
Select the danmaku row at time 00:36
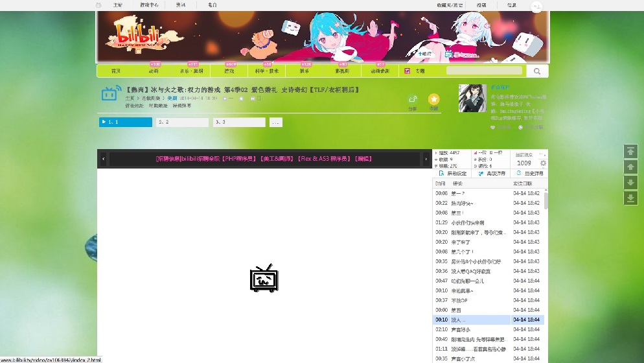489,272
